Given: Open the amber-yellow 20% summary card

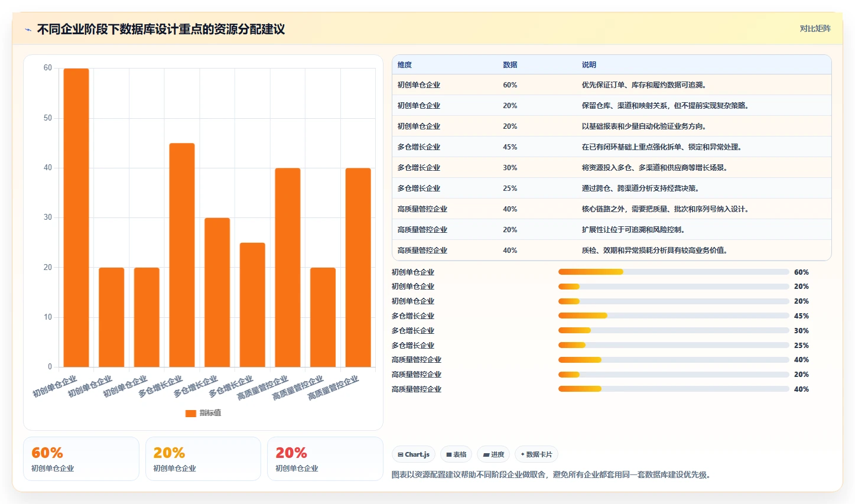Looking at the screenshot, I should [203, 459].
